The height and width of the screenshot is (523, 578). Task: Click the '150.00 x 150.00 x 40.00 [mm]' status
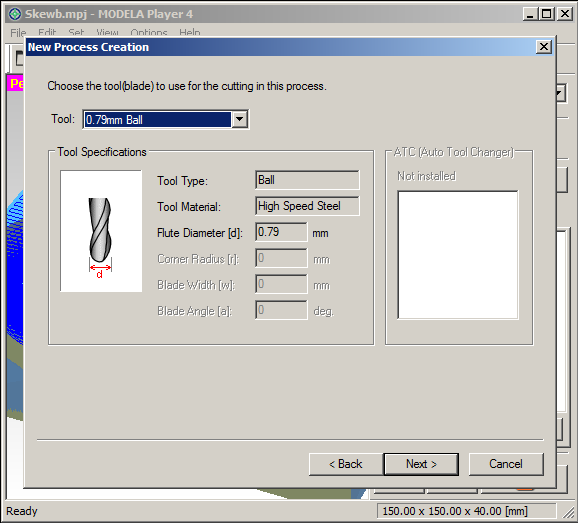coord(455,511)
